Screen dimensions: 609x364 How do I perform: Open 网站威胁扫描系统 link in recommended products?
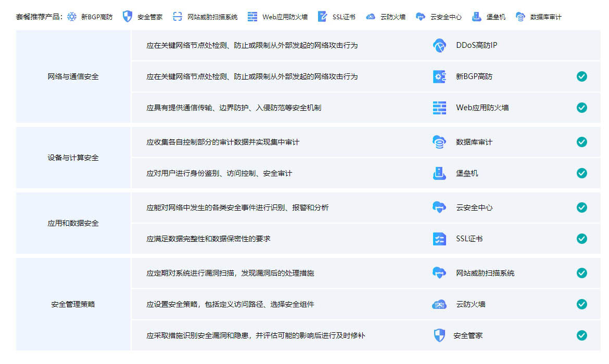tap(212, 17)
